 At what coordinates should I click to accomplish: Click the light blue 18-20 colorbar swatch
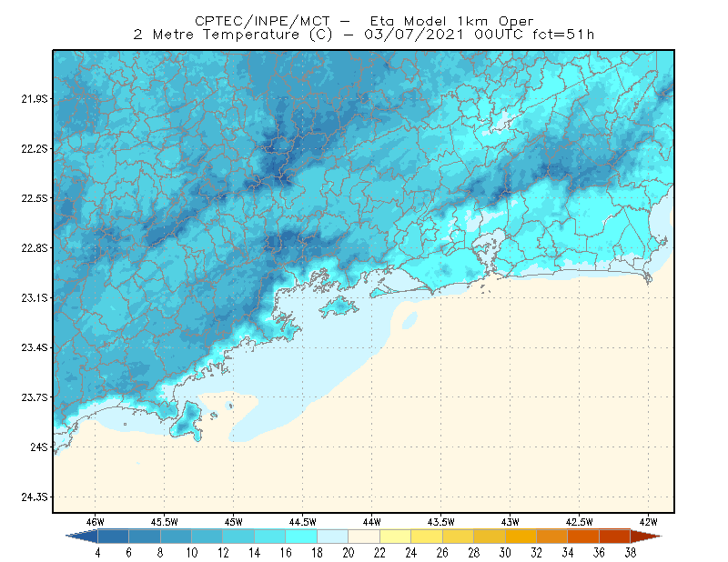point(333,537)
